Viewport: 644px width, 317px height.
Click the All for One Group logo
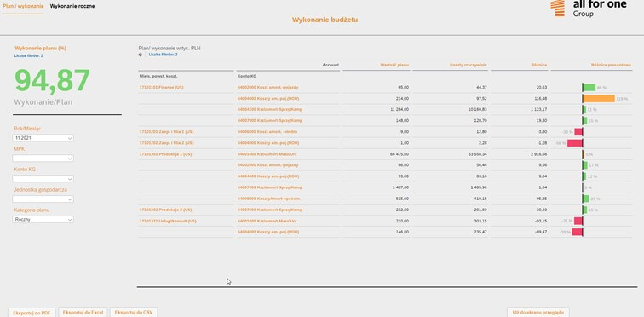coord(588,9)
